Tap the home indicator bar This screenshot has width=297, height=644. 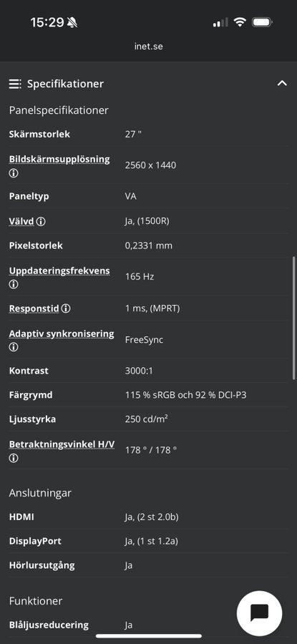click(x=149, y=636)
